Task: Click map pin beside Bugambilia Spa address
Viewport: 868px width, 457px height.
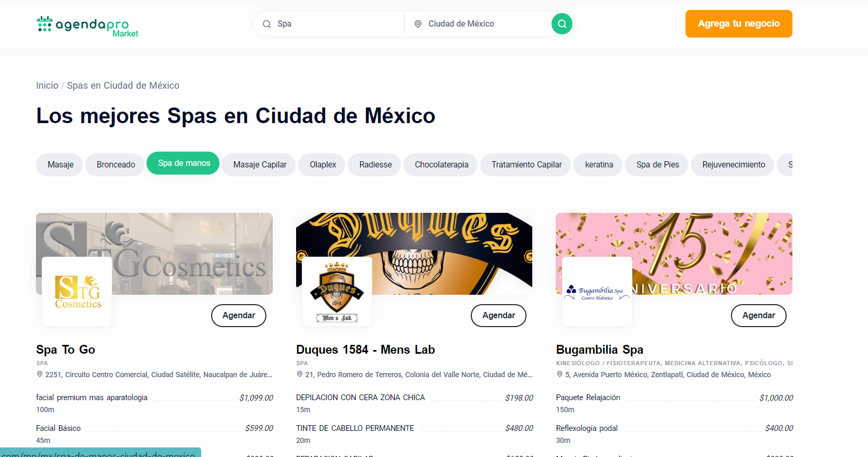Action: point(559,375)
